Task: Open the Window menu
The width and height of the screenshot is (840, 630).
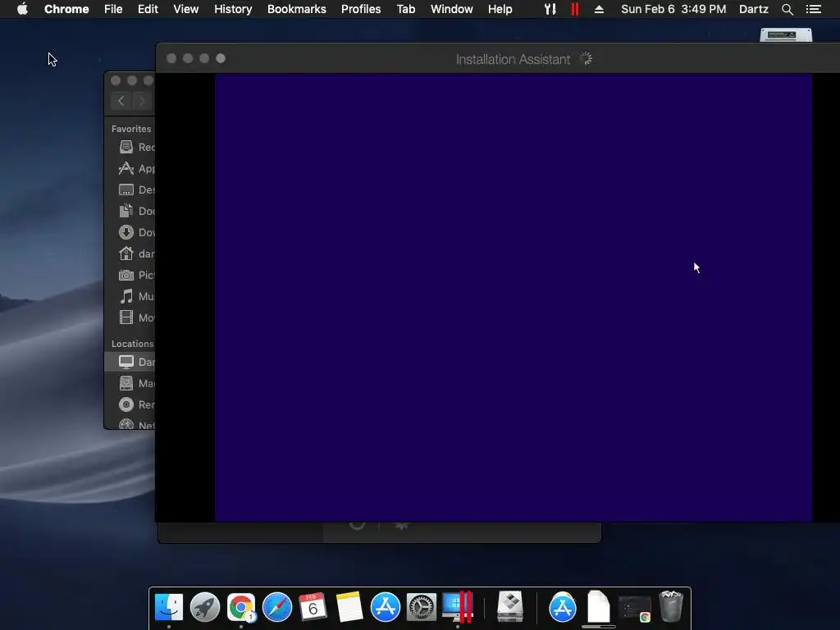Action: coord(452,9)
